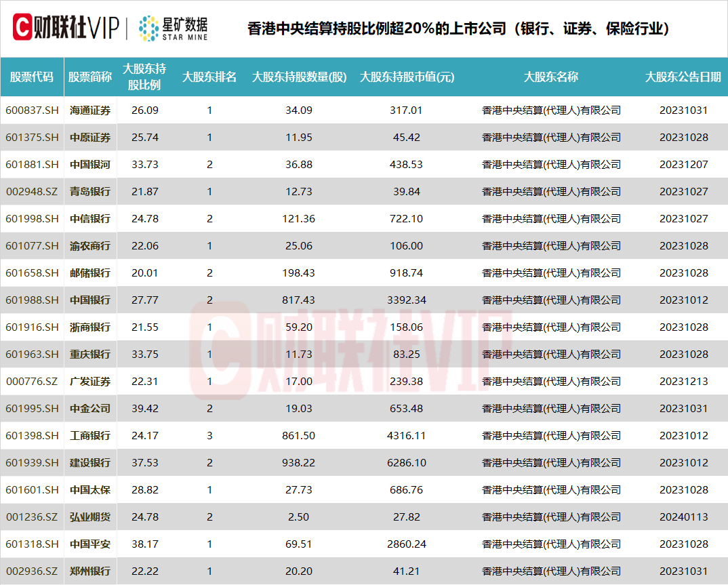
Task: Select stock name 弘业期货
Action: pyautogui.click(x=90, y=517)
